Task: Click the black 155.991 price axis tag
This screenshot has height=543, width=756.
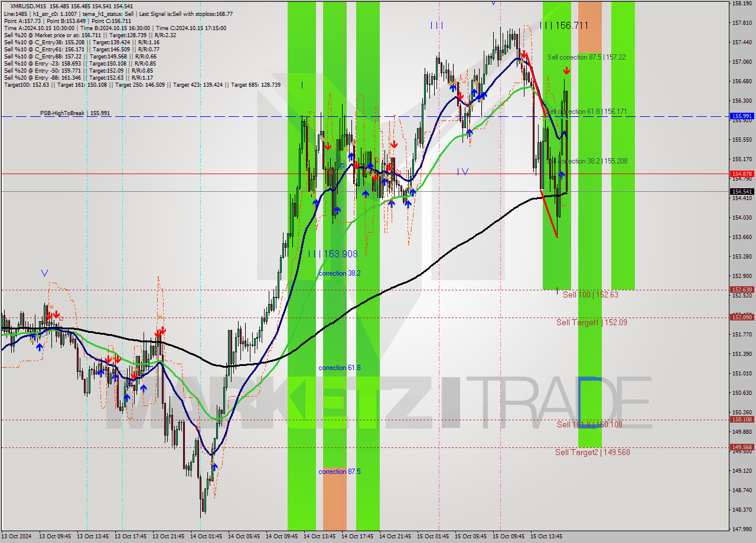Action: 742,116
